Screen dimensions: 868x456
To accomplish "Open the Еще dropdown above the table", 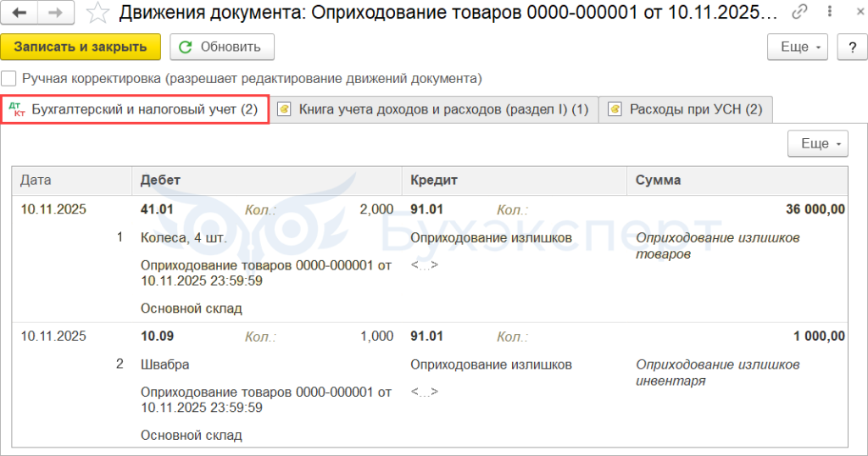I will tap(818, 144).
